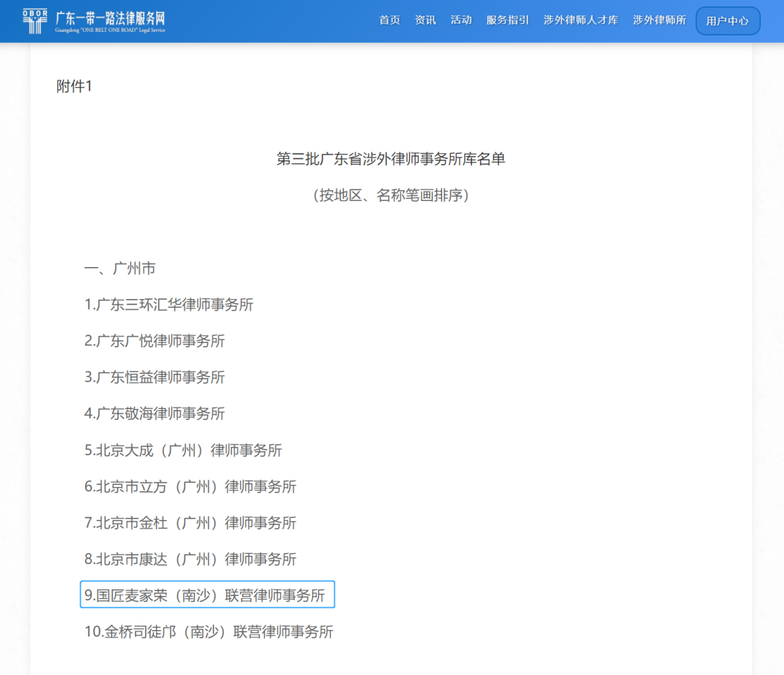
Task: Select entry 8.北京市康达(广州)律师事务所
Action: pyautogui.click(x=190, y=559)
